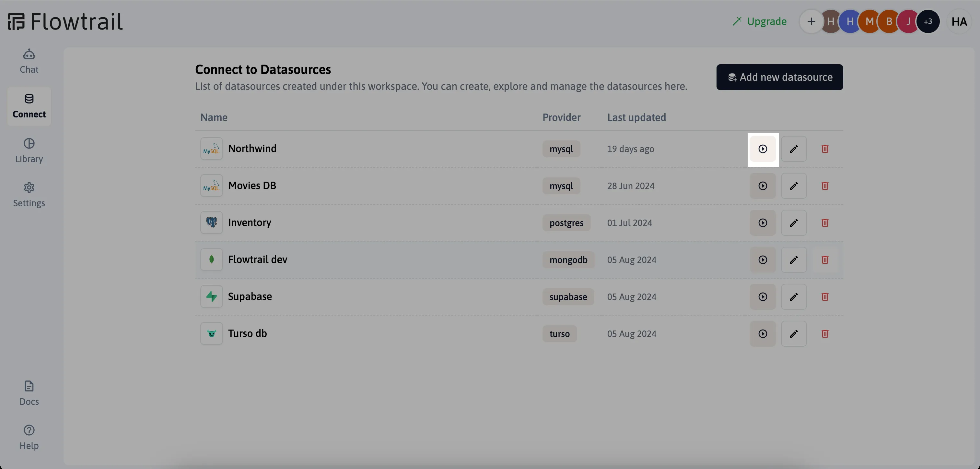The image size is (980, 469).
Task: Edit the Flowtrail dev datasource
Action: pyautogui.click(x=794, y=259)
